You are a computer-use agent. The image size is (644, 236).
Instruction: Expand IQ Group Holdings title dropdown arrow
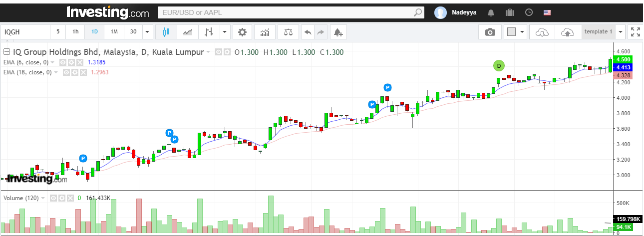pyautogui.click(x=208, y=52)
